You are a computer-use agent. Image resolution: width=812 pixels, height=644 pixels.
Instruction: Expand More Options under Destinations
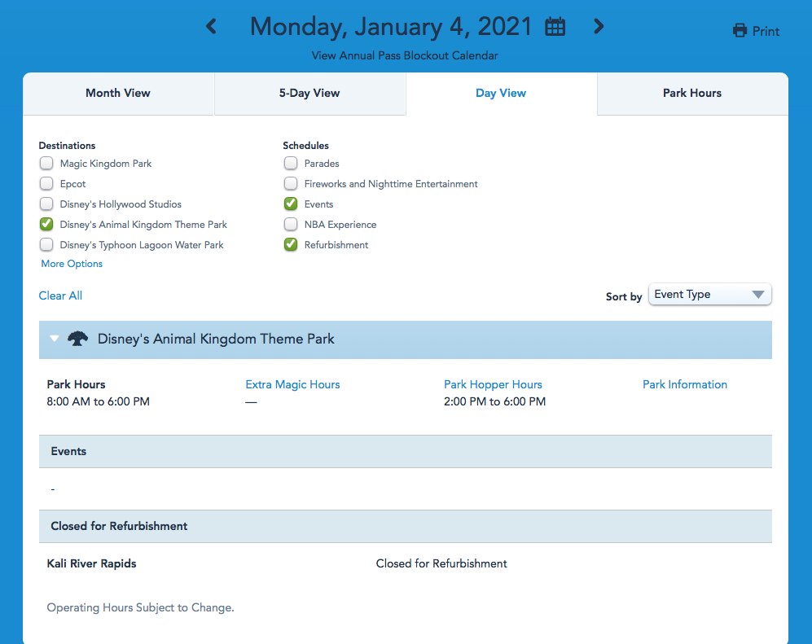(x=72, y=264)
